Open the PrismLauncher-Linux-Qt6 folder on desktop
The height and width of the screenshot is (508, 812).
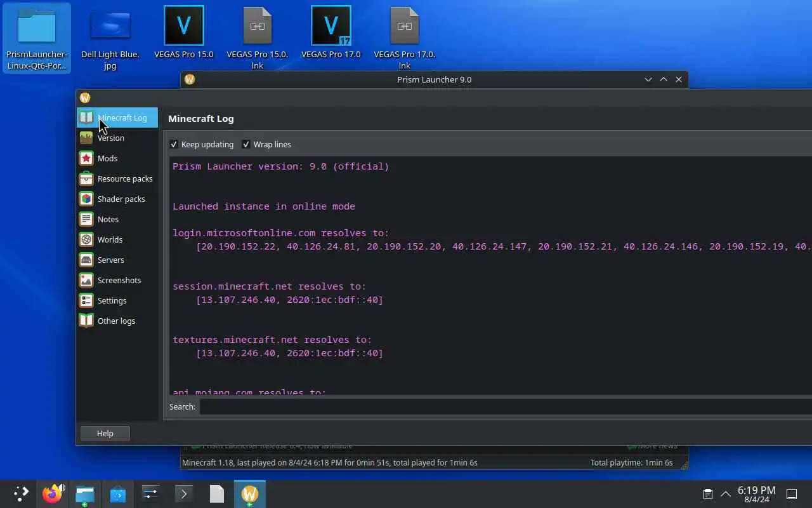(37, 37)
